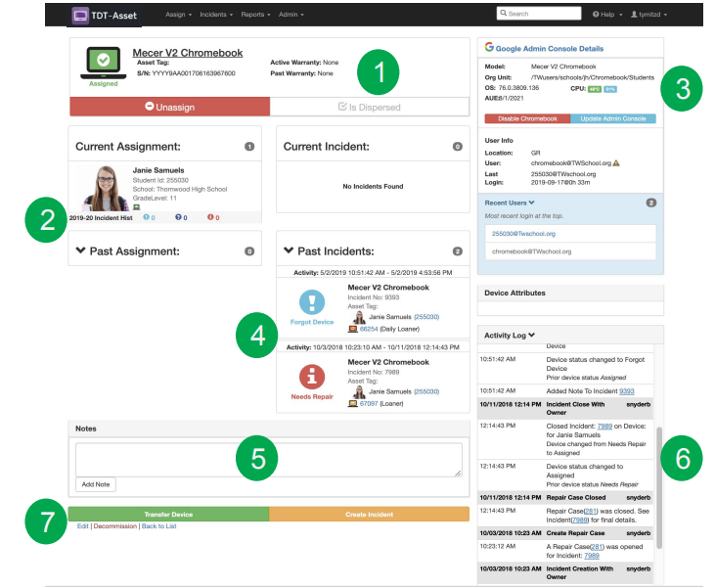Click the Forgot Device incident icon
The width and height of the screenshot is (715, 588).
pyautogui.click(x=312, y=302)
